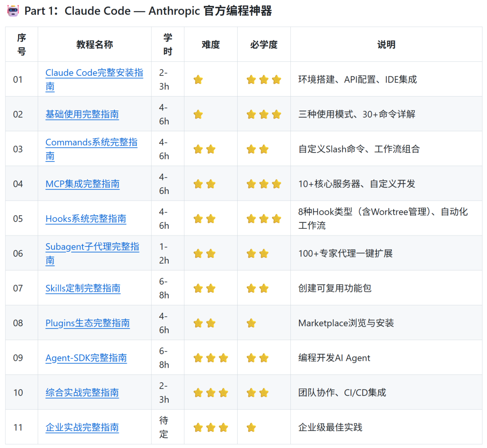Image resolution: width=487 pixels, height=448 pixels.
Task: Select the description 自定义Slash命令、工作流组合
Action: click(x=359, y=149)
